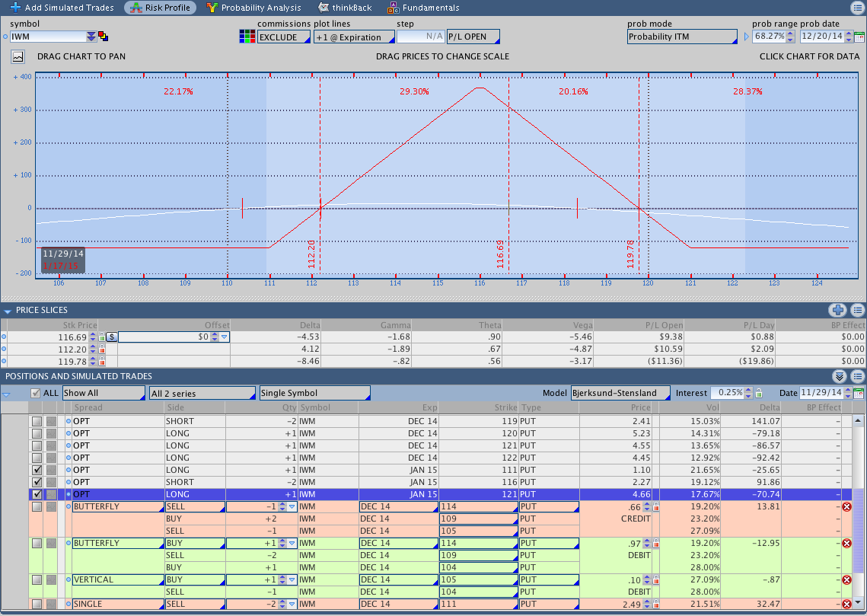Open the EXCLUDE commissions dropdown
The height and width of the screenshot is (616, 867).
point(284,37)
